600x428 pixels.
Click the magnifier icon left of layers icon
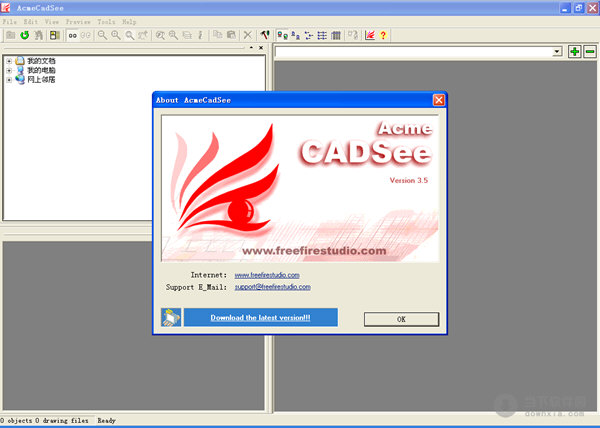[173, 35]
